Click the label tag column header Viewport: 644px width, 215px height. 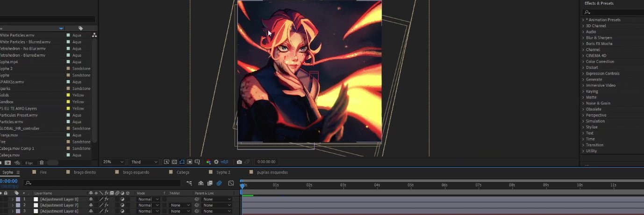coord(80,29)
